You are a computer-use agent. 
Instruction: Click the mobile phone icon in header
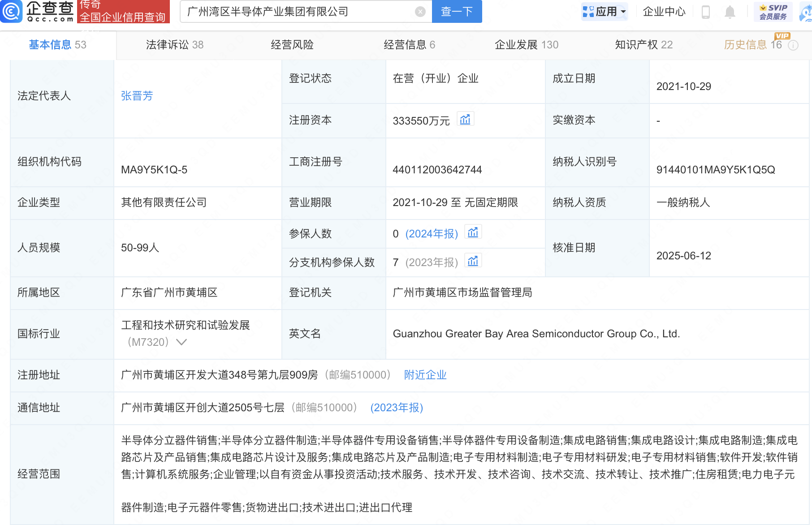click(x=705, y=12)
